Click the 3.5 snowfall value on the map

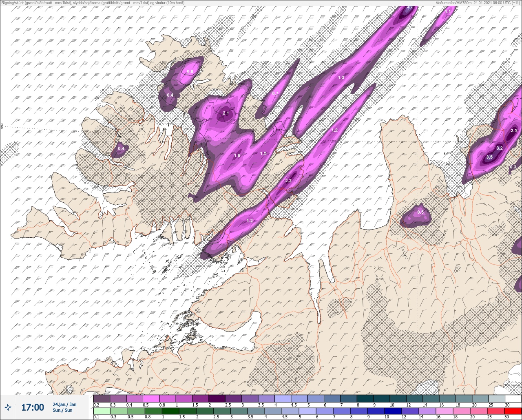490,157
